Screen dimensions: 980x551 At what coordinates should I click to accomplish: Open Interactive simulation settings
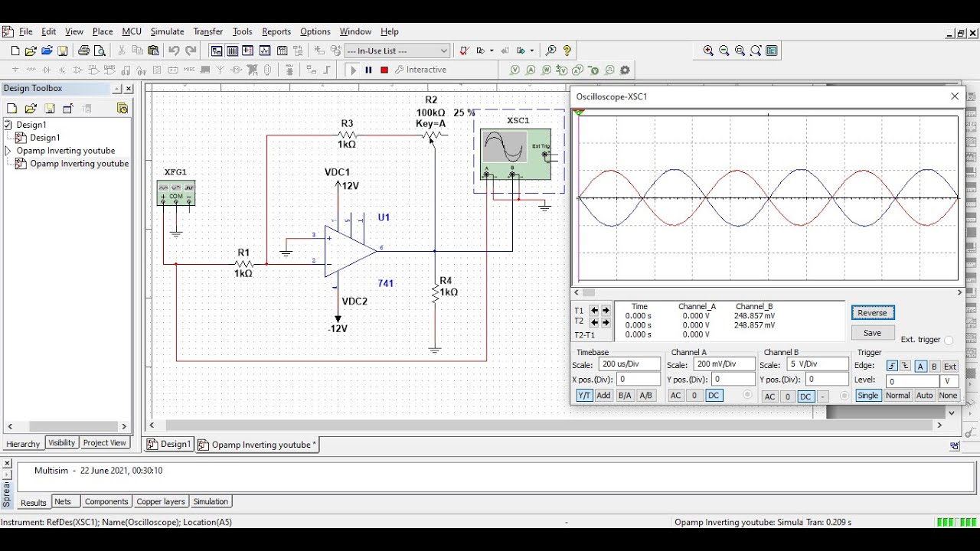[420, 70]
